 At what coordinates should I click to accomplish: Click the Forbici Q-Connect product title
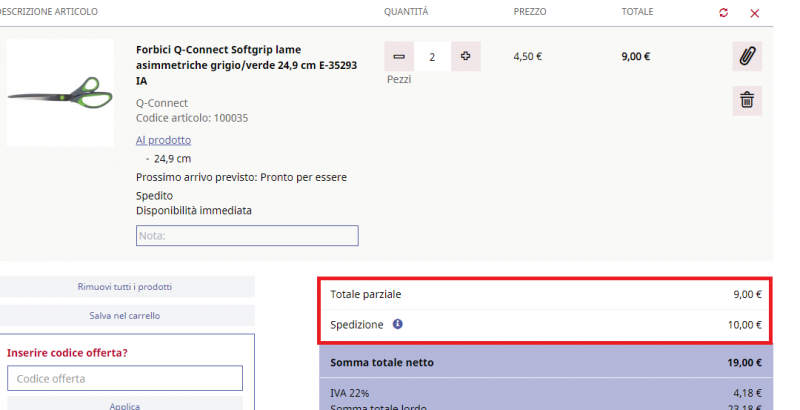(x=246, y=65)
